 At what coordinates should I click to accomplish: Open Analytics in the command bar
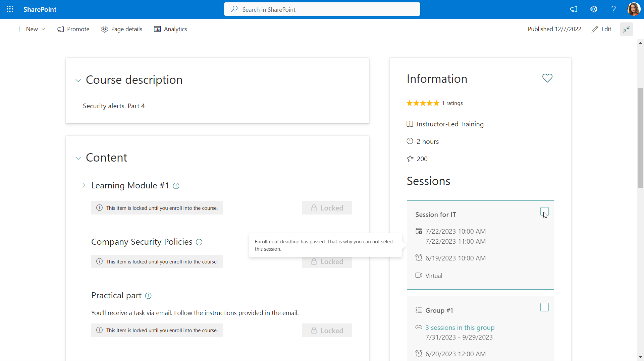point(170,29)
